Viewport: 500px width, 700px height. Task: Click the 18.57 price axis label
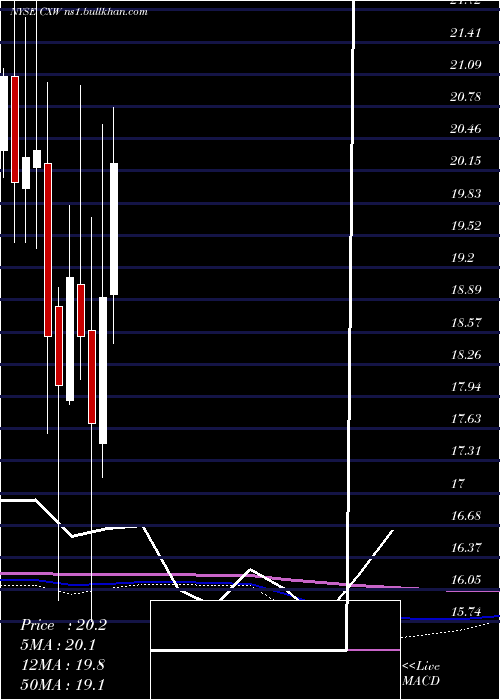coord(466,322)
